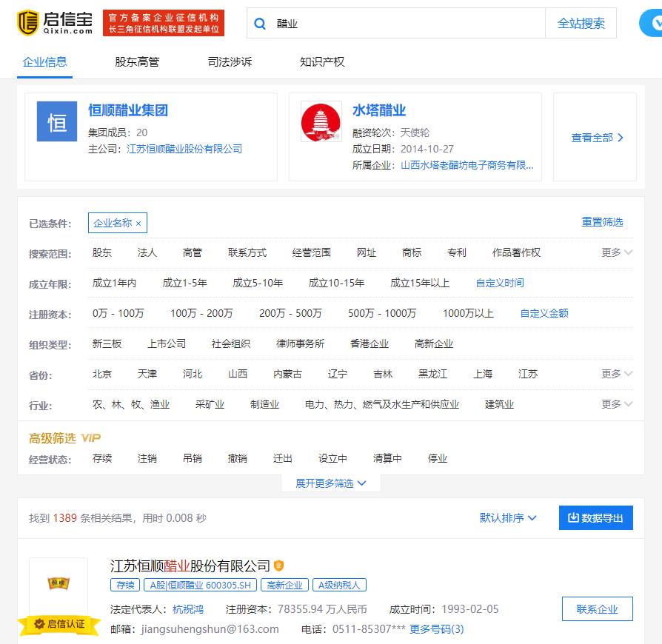Expand 更多 in the search scope row
Image resolution: width=662 pixels, height=644 pixels.
[617, 252]
